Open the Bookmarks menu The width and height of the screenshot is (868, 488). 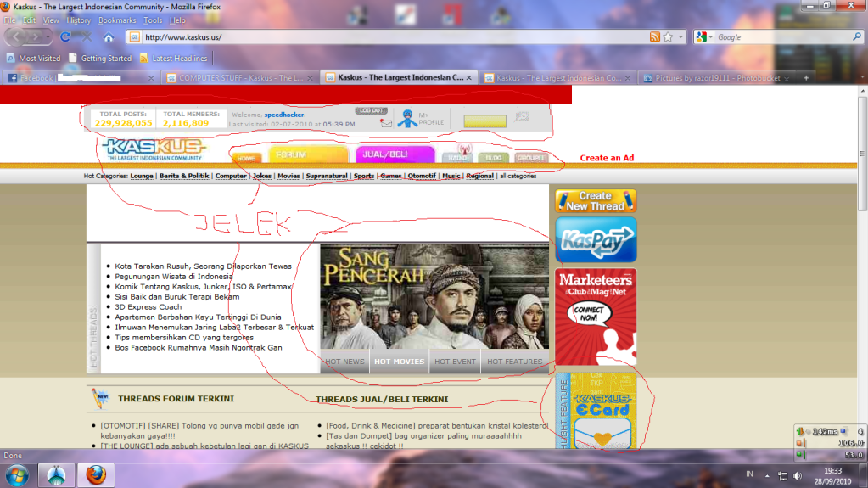click(x=117, y=20)
